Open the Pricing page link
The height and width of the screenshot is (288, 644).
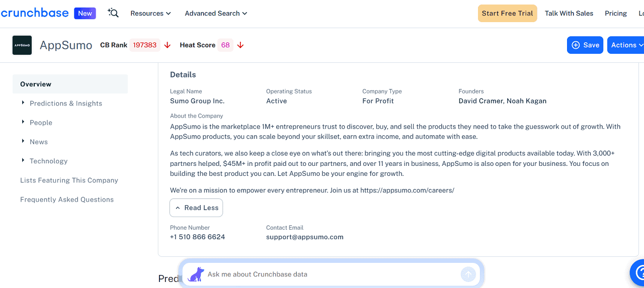(616, 14)
